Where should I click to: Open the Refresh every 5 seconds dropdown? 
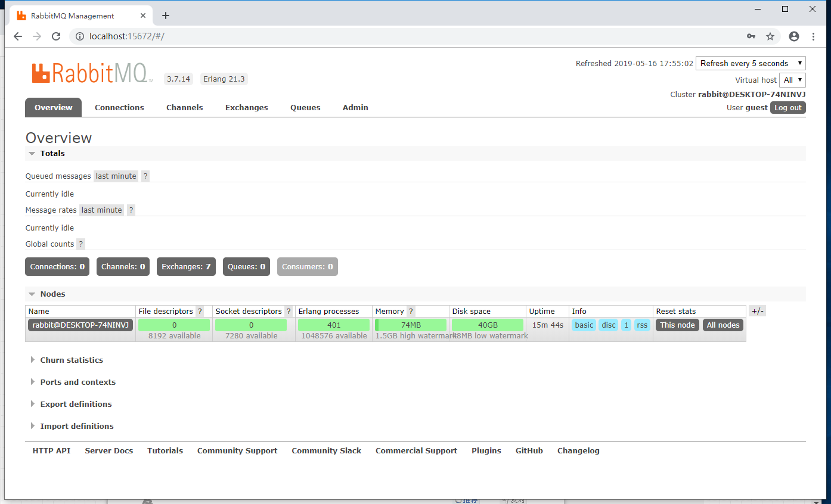(751, 63)
